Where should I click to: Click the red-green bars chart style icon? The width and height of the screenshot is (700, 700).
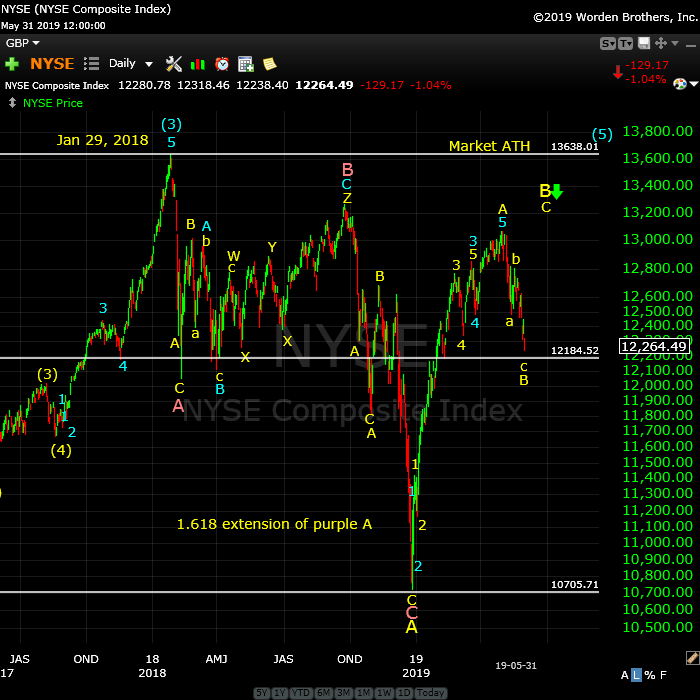(x=198, y=65)
